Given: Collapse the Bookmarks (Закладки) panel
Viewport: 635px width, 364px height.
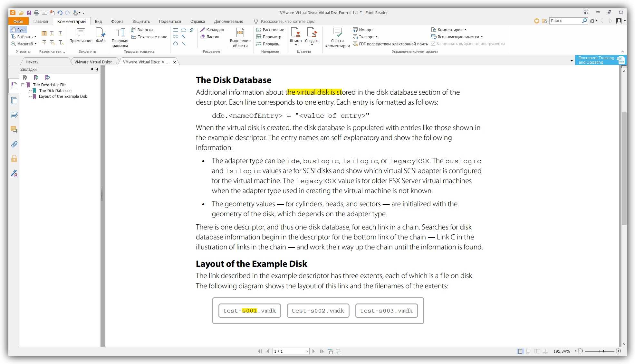Looking at the screenshot, I should (x=97, y=69).
